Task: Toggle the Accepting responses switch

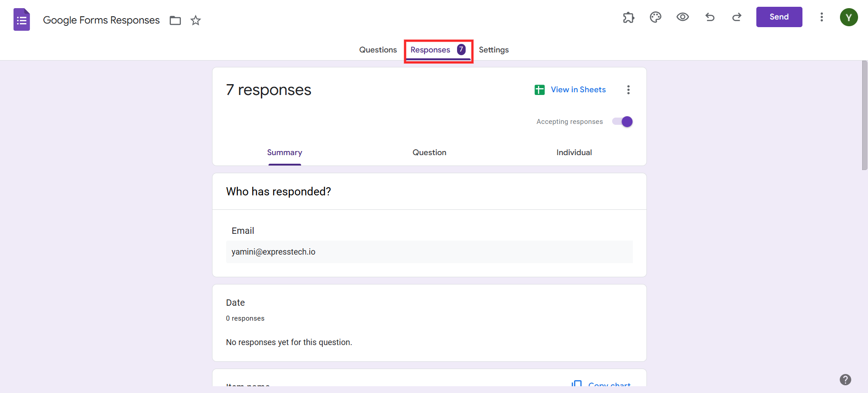Action: 623,122
